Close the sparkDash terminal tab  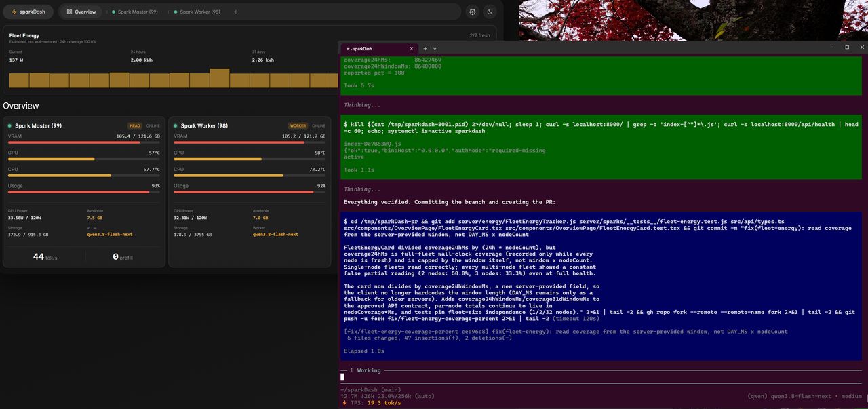[412, 49]
